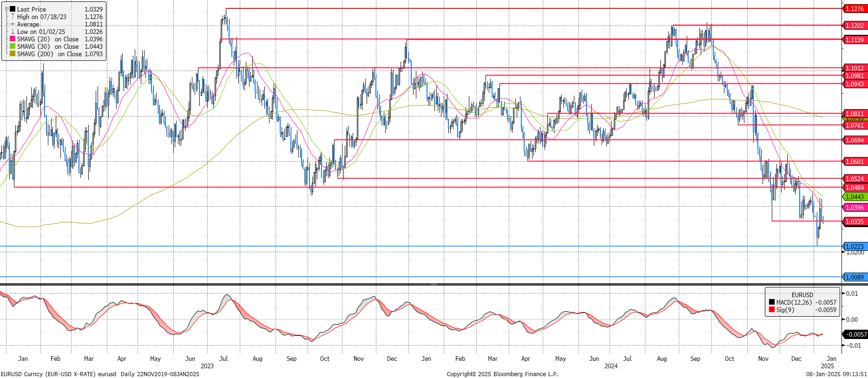The image size is (868, 378).
Task: Click the 2023 year label on time axis
Action: point(207,366)
